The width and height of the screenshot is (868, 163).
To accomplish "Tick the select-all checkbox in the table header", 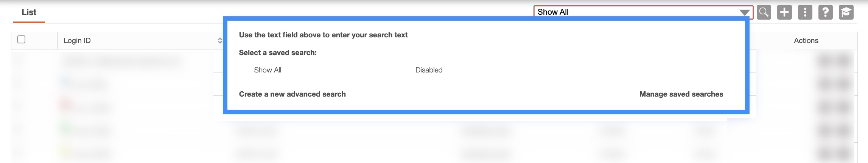I will (x=22, y=40).
